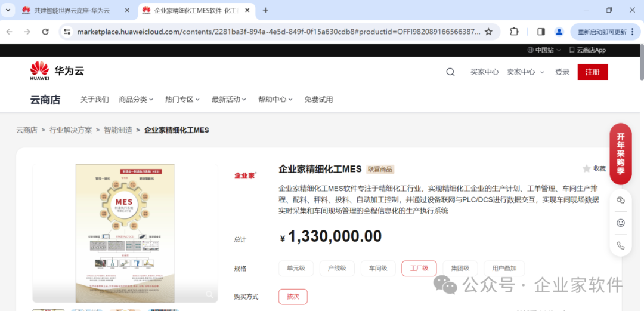Toggle the browser side panel
Image resolution: width=644 pixels, height=311 pixels.
click(541, 32)
